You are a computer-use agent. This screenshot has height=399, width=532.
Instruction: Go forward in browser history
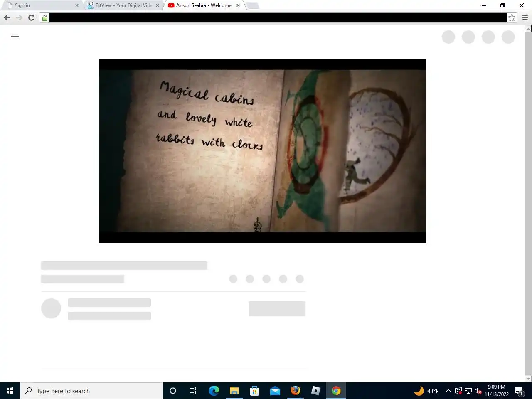(19, 18)
